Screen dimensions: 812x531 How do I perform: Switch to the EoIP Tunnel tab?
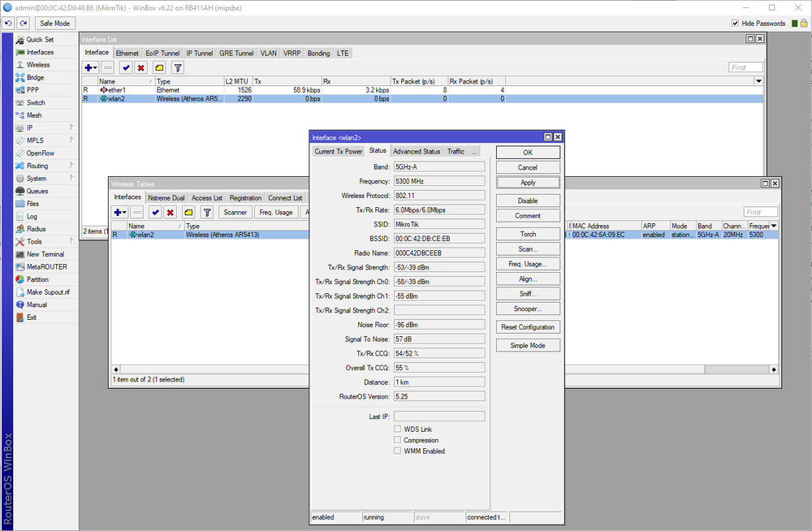162,54
